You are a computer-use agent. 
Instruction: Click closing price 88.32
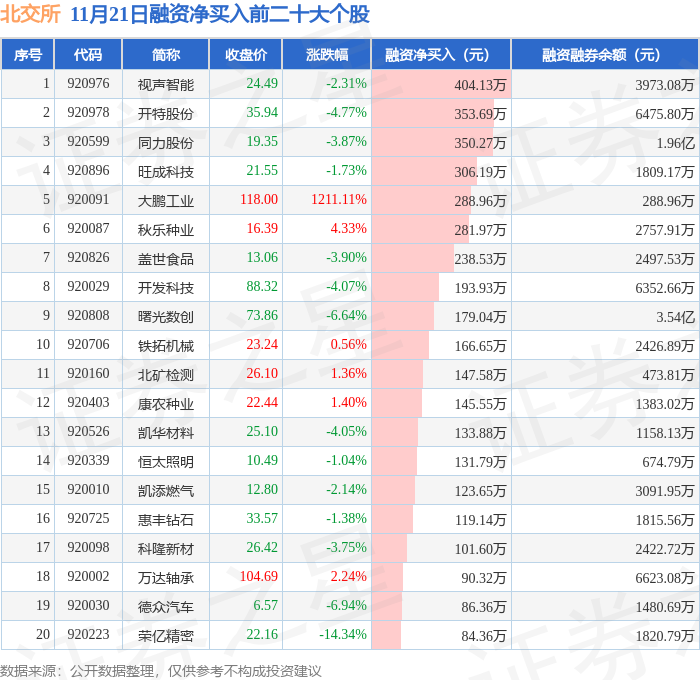coord(262,286)
